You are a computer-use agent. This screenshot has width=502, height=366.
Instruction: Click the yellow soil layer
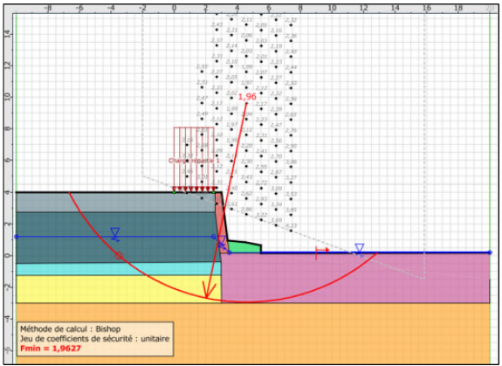(x=118, y=289)
